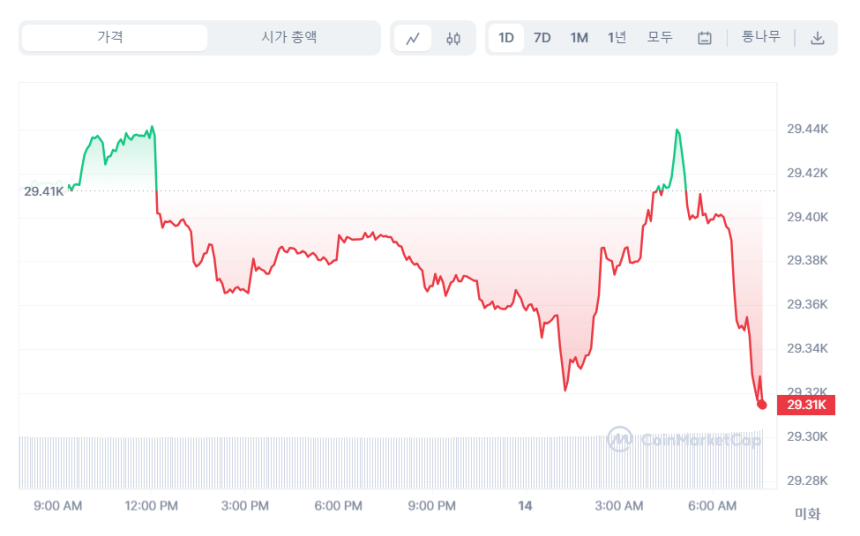Open the calendar date range picker
The width and height of the screenshot is (860, 536).
pos(704,38)
